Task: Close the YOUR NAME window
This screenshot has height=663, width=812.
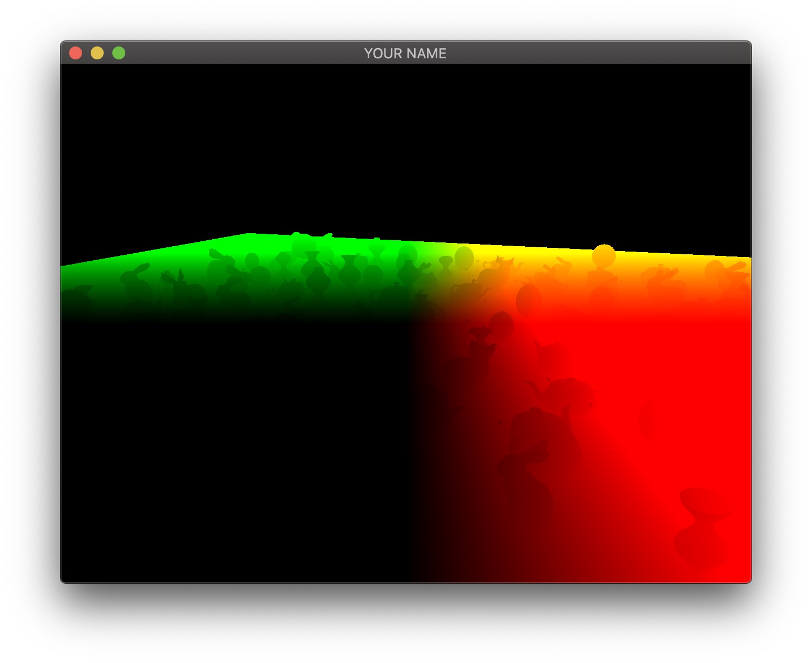Action: point(76,53)
